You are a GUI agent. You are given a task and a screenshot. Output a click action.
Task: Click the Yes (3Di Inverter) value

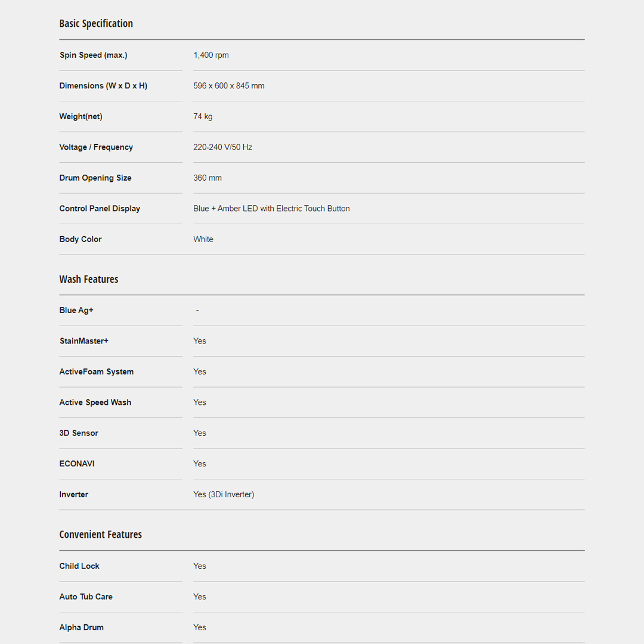click(224, 495)
